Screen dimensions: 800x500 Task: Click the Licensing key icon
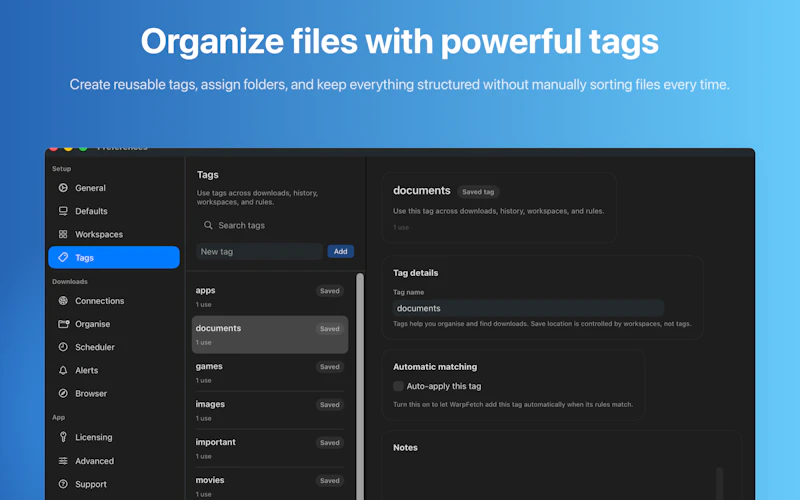[63, 437]
